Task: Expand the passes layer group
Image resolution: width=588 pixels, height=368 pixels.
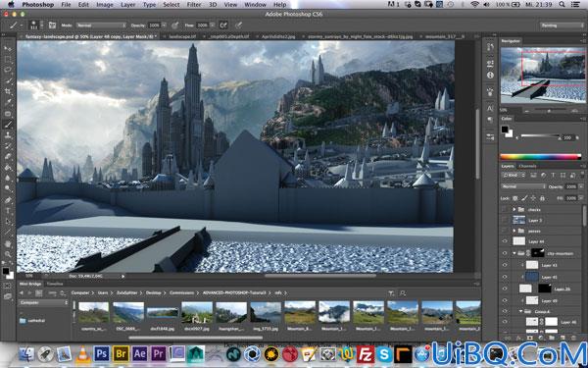Action: click(514, 231)
